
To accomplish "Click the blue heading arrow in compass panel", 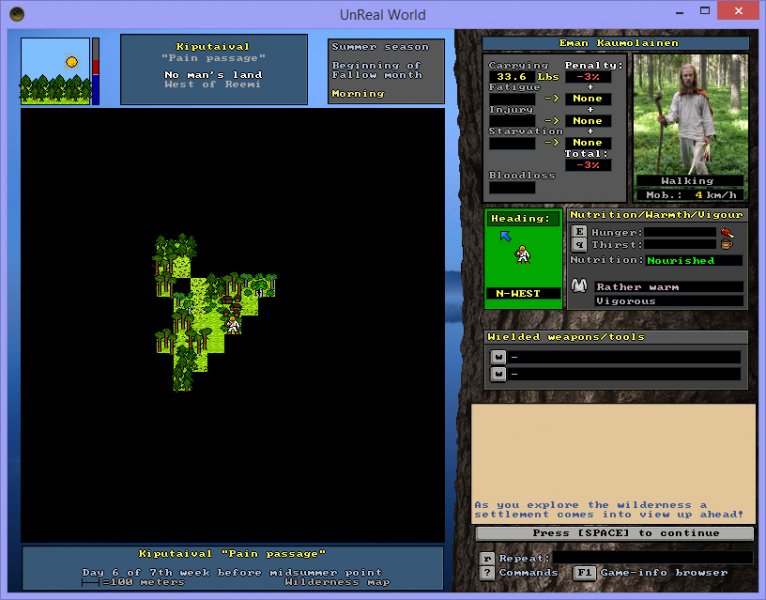I will coord(505,236).
